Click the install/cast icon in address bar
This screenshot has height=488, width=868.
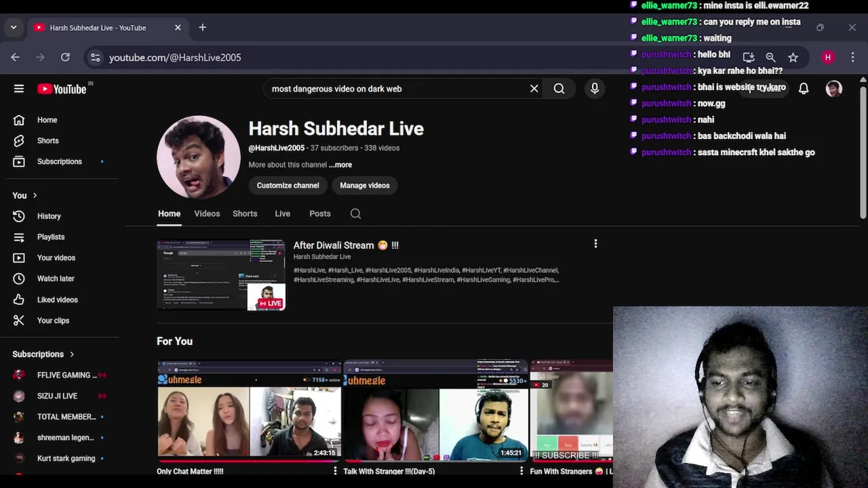[749, 58]
